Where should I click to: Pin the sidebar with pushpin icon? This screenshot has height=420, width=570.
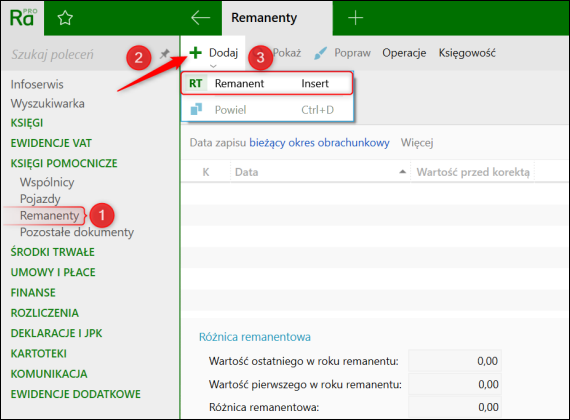[x=165, y=54]
